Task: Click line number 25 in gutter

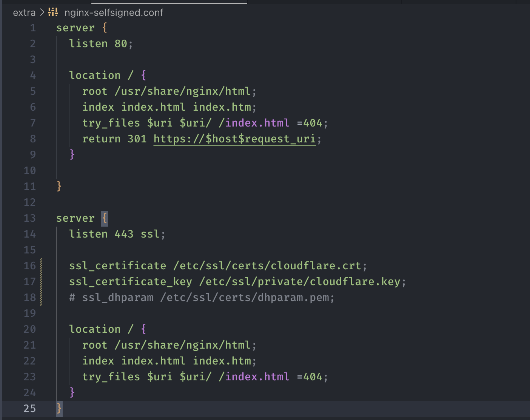Action: [x=30, y=409]
